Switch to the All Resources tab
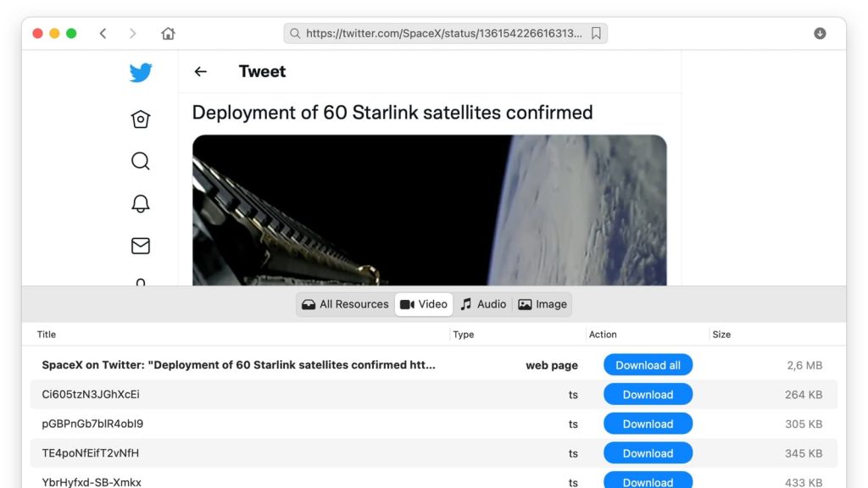The width and height of the screenshot is (868, 488). point(346,304)
